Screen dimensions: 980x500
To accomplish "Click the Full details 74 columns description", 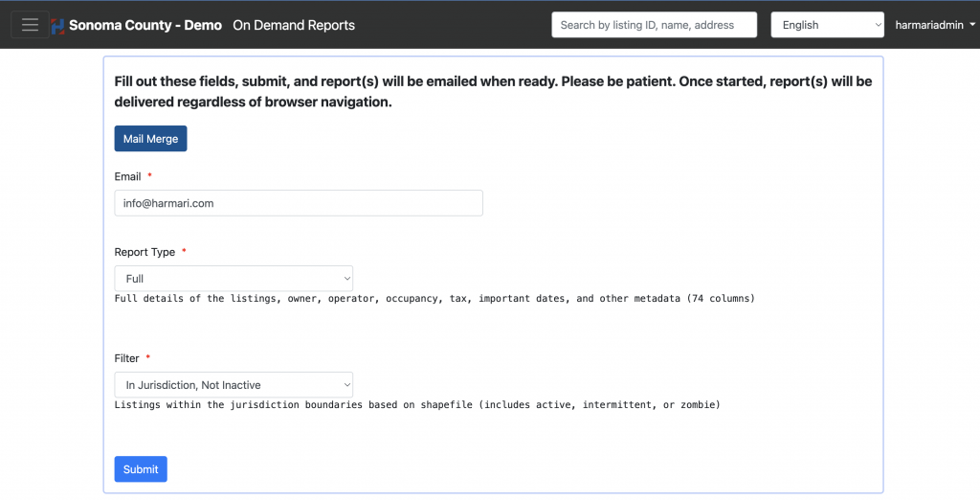I will (x=434, y=299).
